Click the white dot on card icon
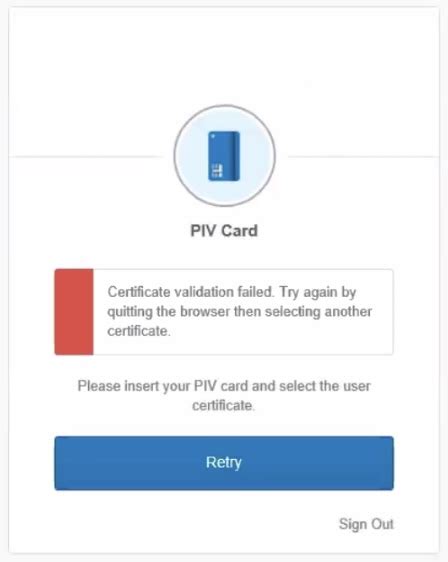 click(213, 136)
